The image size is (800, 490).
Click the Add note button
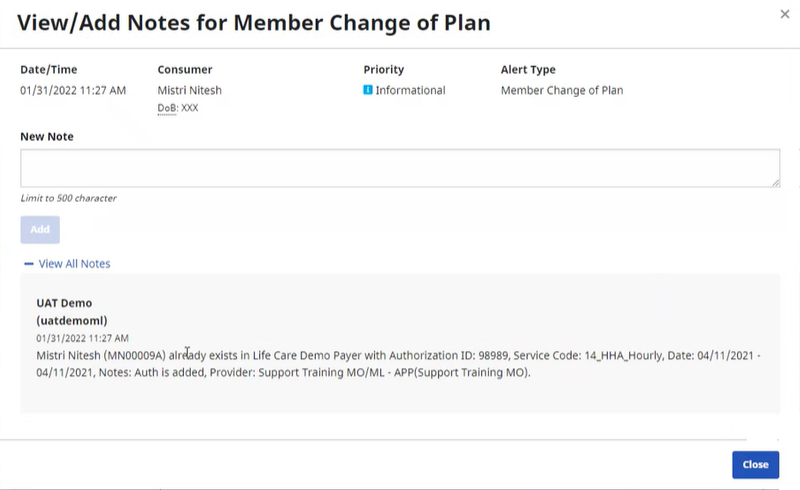[x=40, y=230]
